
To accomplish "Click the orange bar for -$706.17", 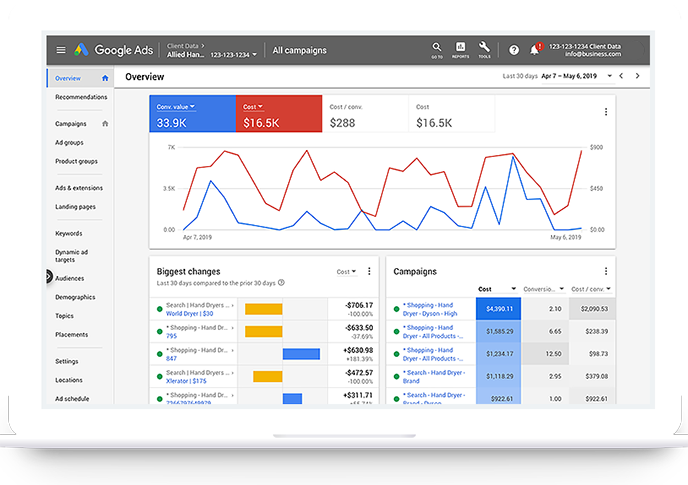I will pyautogui.click(x=263, y=309).
